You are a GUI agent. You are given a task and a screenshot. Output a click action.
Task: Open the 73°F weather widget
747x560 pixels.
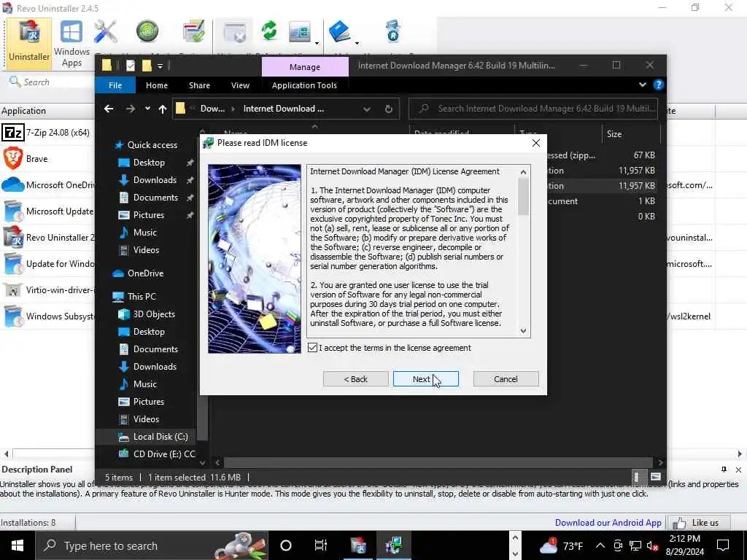click(x=561, y=545)
